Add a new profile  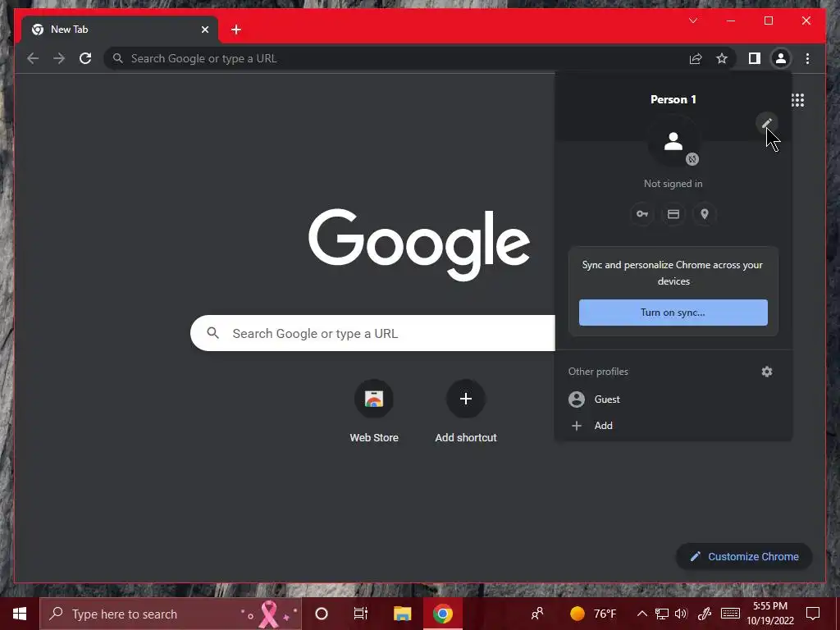(x=673, y=426)
